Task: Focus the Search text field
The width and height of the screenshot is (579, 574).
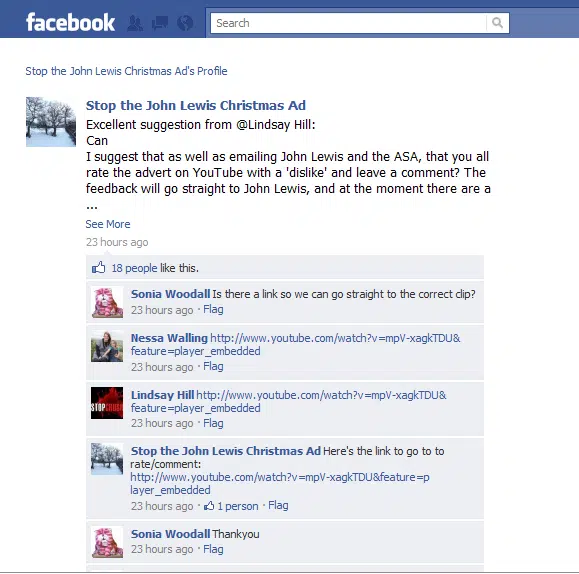Action: click(349, 23)
